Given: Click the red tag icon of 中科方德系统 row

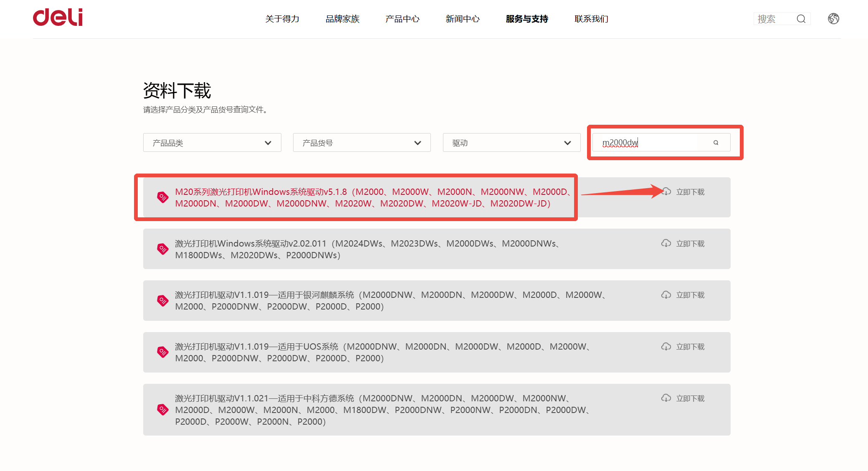Looking at the screenshot, I should (162, 409).
